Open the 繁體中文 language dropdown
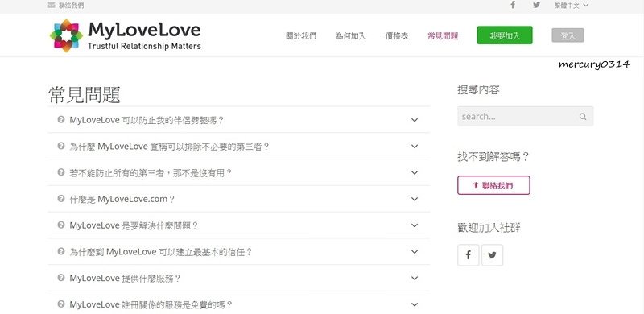This screenshot has width=644, height=314. 572,6
